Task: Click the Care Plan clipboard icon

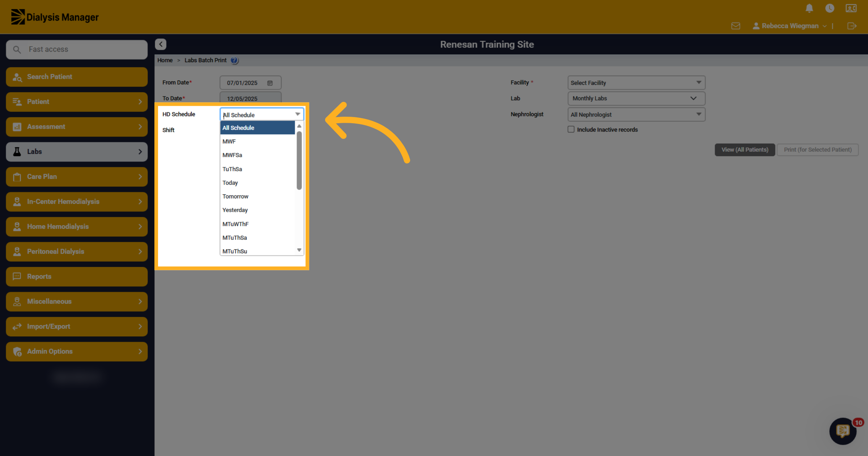Action: (x=17, y=177)
